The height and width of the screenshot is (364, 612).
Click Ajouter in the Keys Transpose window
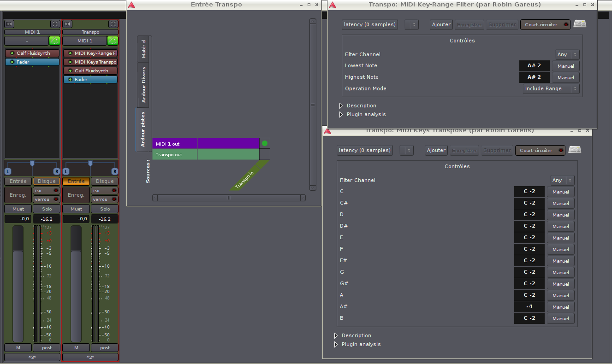(x=436, y=150)
